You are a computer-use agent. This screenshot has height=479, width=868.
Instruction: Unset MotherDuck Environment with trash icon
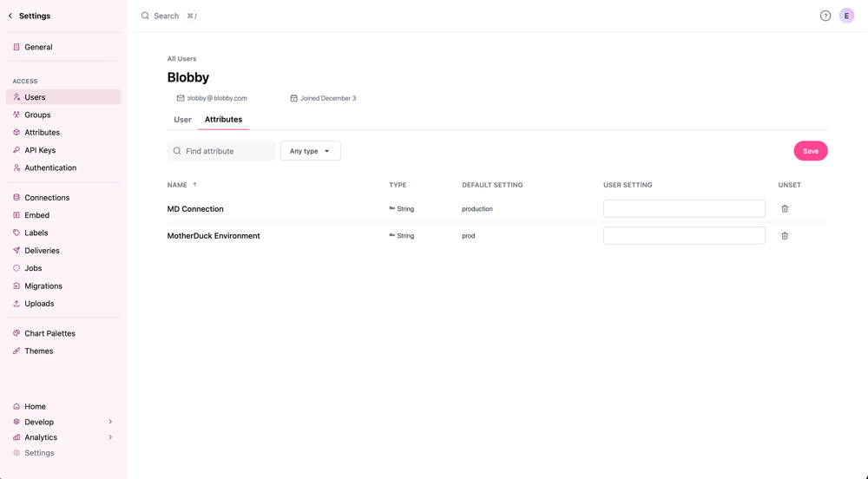point(785,236)
